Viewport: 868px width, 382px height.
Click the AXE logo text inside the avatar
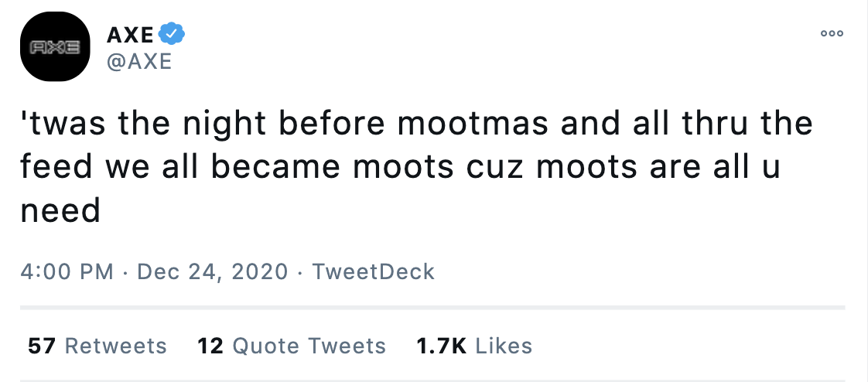click(56, 48)
